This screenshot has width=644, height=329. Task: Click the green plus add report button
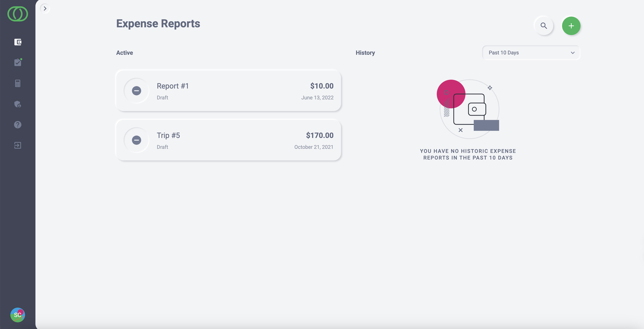pos(571,26)
